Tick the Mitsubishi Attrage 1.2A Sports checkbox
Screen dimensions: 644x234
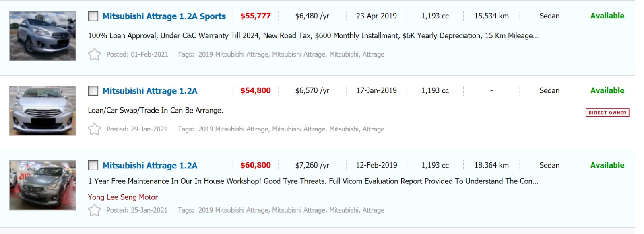[93, 16]
